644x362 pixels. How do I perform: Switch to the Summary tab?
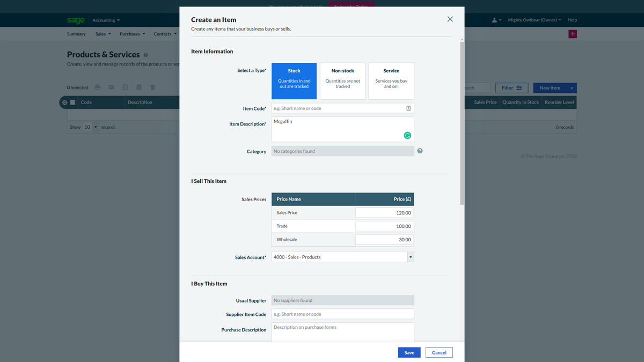(x=76, y=34)
